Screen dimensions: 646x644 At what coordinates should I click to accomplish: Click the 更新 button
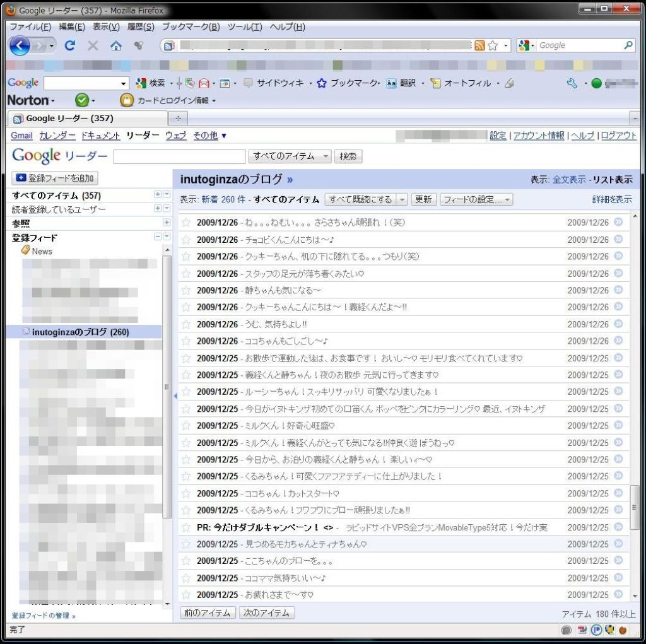[423, 200]
